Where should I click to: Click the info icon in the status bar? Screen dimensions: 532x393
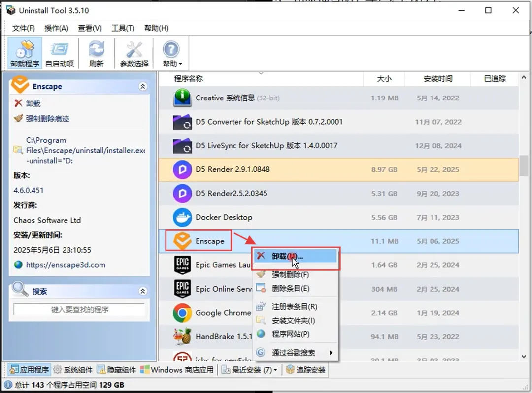tap(8, 385)
